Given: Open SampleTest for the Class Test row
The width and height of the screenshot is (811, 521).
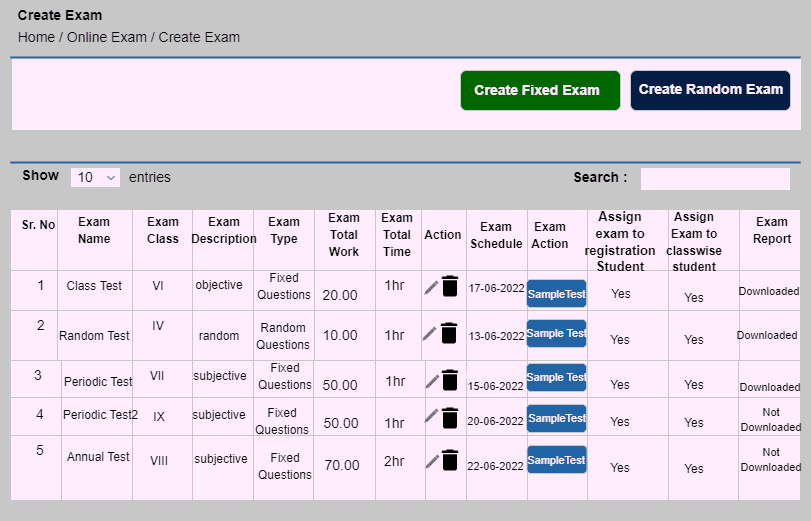Looking at the screenshot, I should (557, 294).
